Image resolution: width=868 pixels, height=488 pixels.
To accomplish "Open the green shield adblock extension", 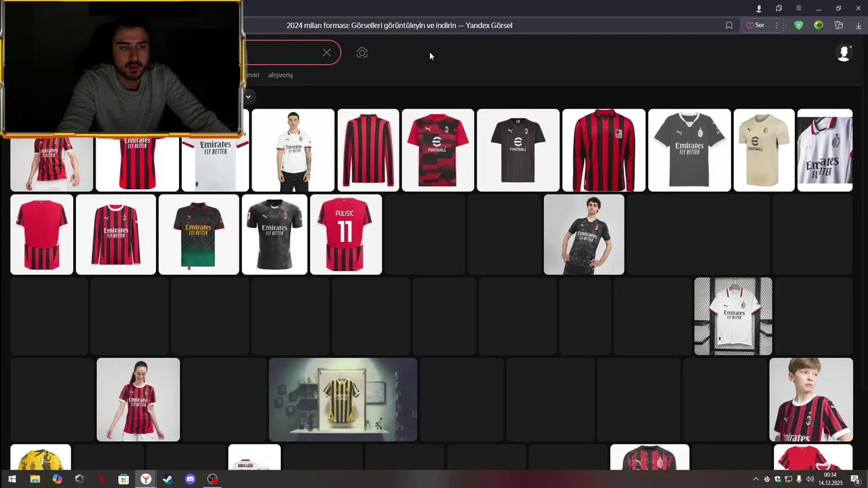I will pyautogui.click(x=799, y=25).
